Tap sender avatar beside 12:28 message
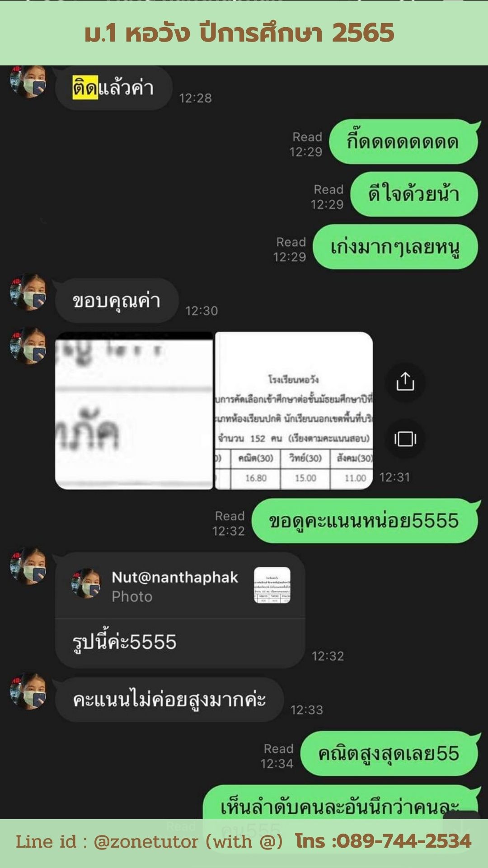This screenshot has height=868, width=488. tap(28, 80)
